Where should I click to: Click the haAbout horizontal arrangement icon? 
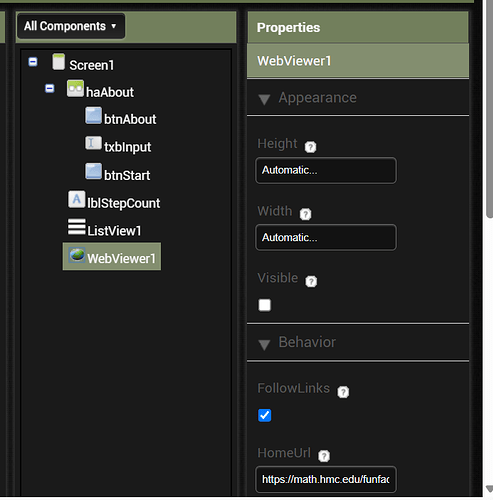point(75,89)
